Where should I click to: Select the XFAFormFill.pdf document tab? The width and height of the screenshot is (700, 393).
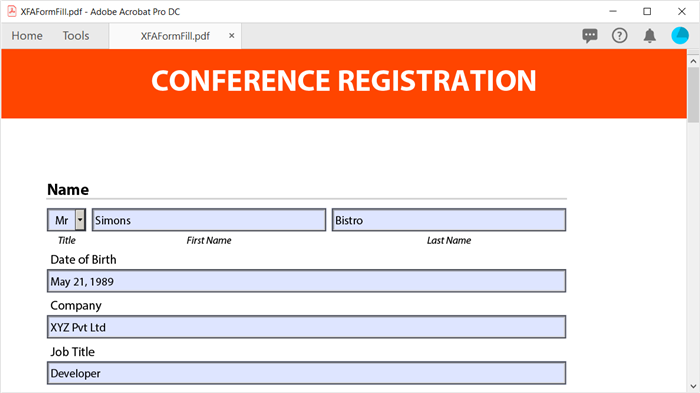coord(175,36)
